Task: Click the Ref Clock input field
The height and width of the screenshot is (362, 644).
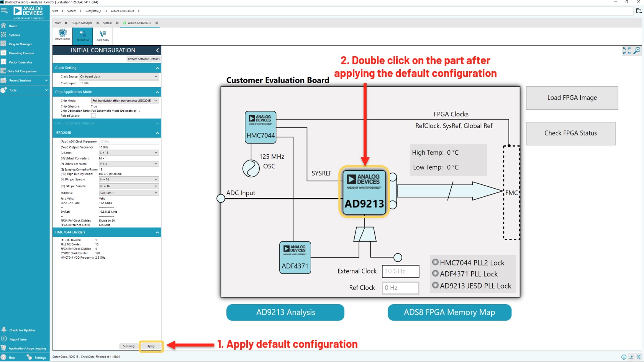Action: pyautogui.click(x=401, y=288)
